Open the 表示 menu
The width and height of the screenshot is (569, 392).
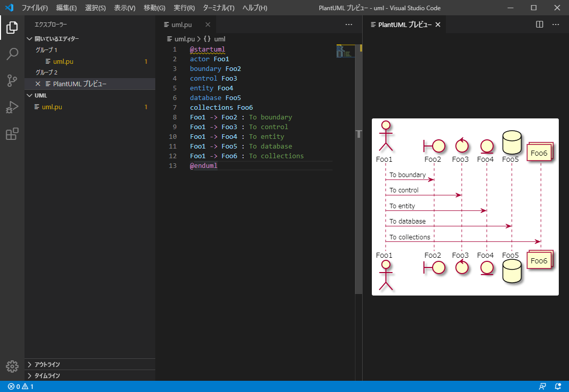[x=124, y=8]
